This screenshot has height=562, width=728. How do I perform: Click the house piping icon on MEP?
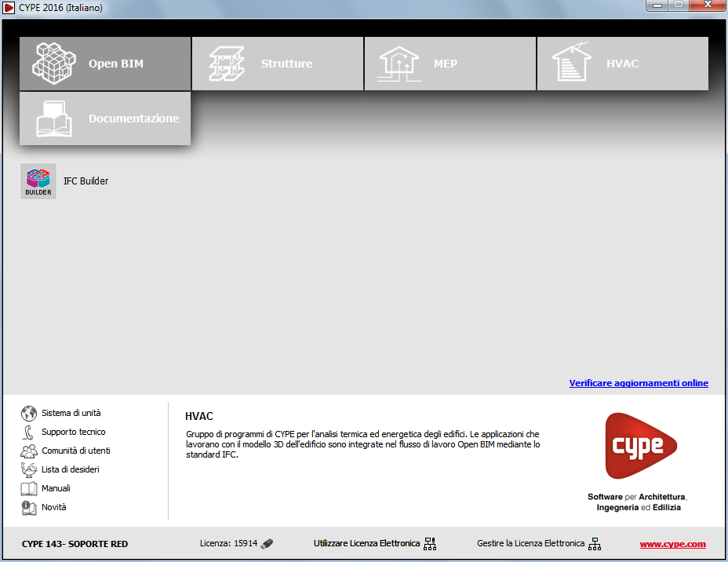pyautogui.click(x=399, y=64)
